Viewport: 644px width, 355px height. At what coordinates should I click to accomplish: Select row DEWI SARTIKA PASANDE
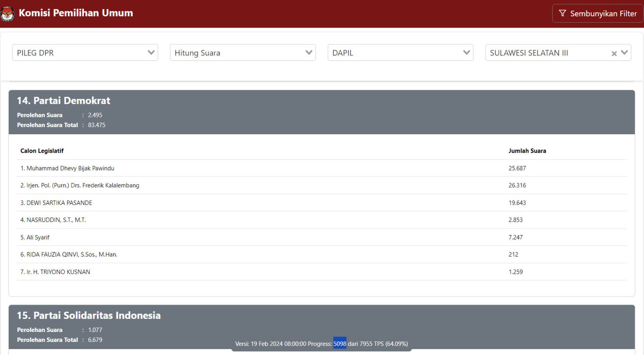[x=322, y=202]
